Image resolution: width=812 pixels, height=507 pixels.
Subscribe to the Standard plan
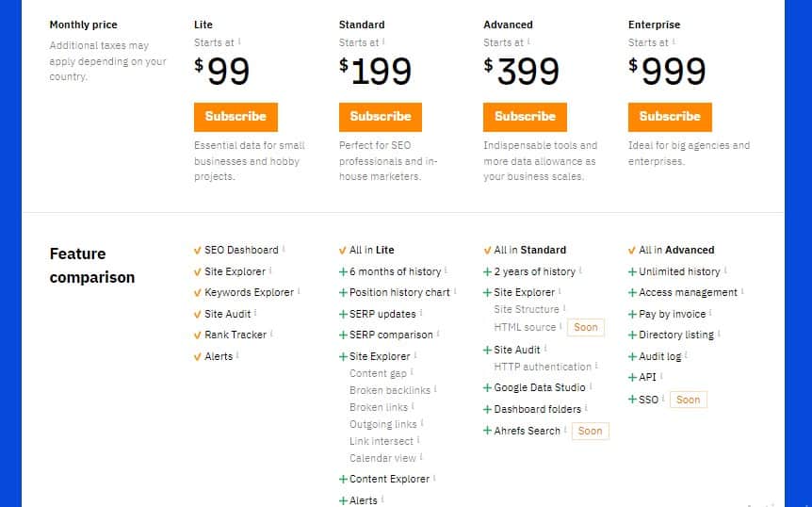(x=381, y=117)
